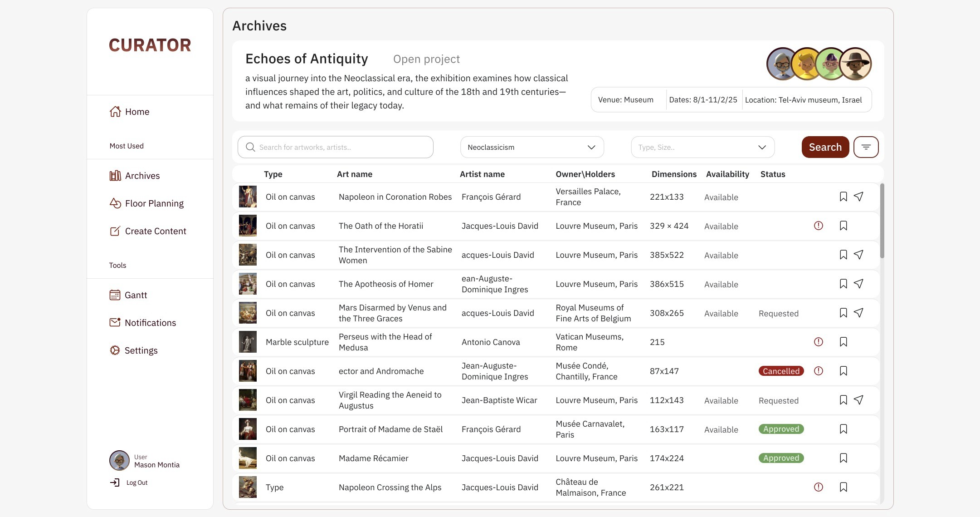980x517 pixels.
Task: Bookmark The Apotheosis of Homer
Action: click(x=843, y=284)
